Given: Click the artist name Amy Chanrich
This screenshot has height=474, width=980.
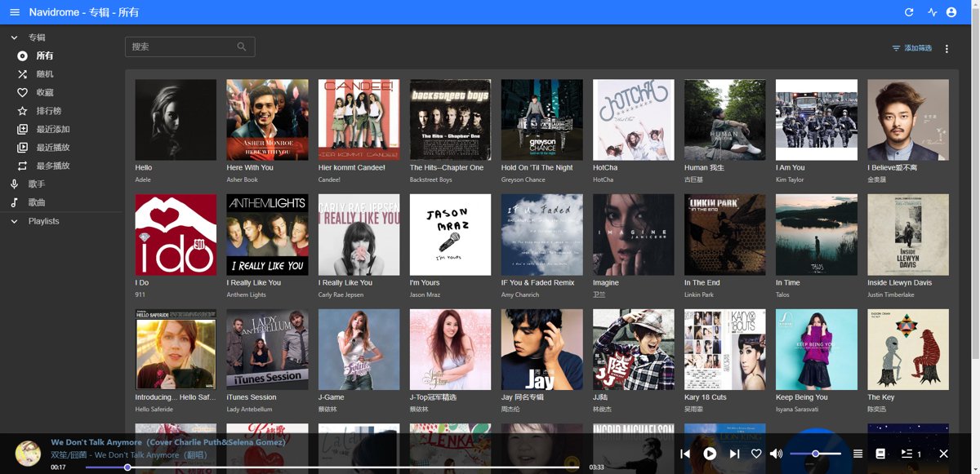Looking at the screenshot, I should point(519,295).
